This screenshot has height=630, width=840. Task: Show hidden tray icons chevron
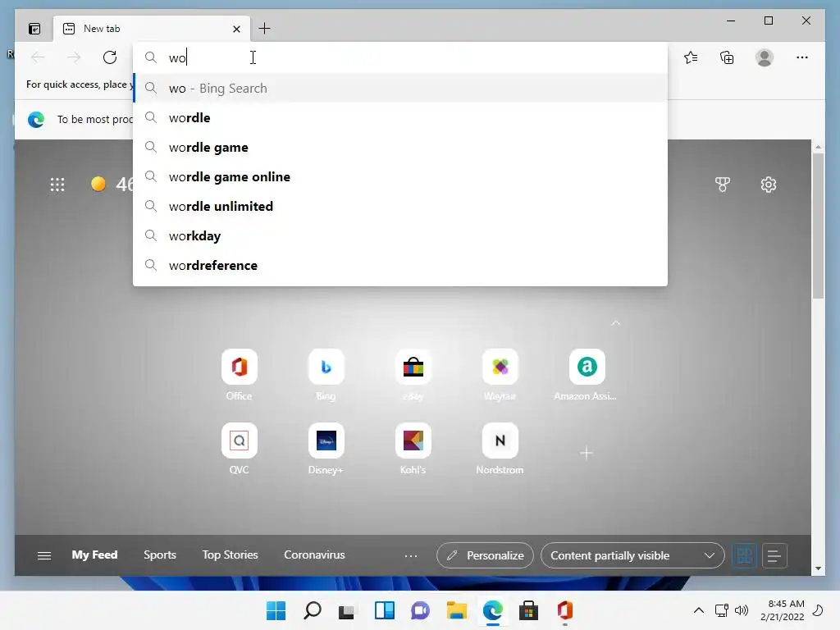click(699, 610)
